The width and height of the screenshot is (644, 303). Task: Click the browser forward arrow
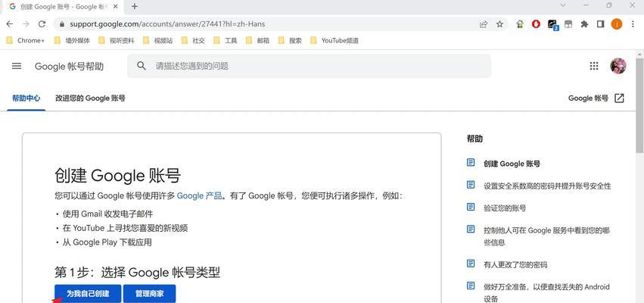(x=26, y=24)
